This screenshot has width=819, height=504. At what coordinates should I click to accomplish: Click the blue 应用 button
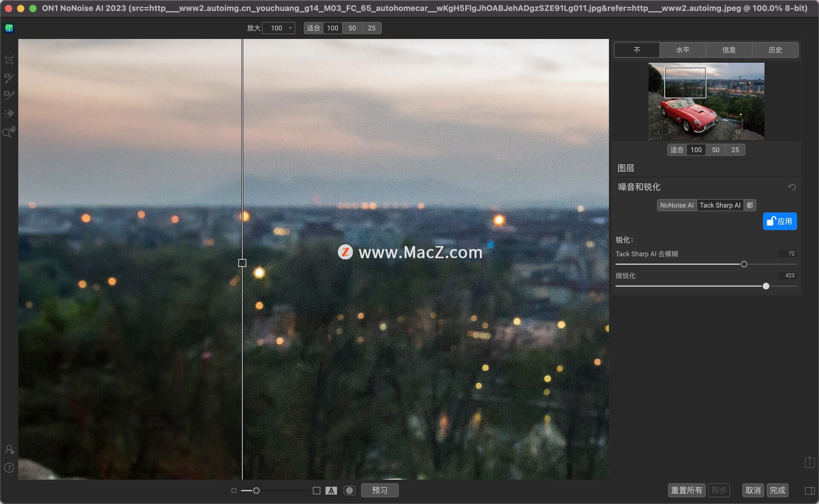click(779, 221)
